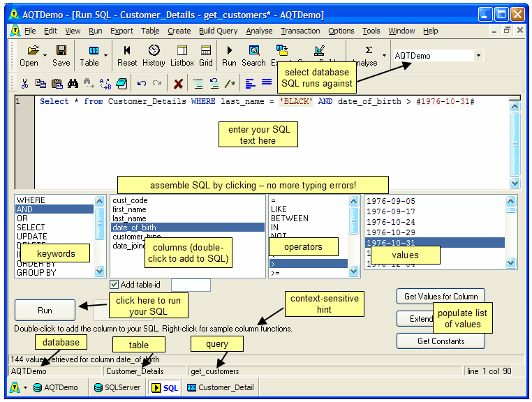Click the Table toolbar icon
This screenshot has height=402, width=532.
coord(94,50)
